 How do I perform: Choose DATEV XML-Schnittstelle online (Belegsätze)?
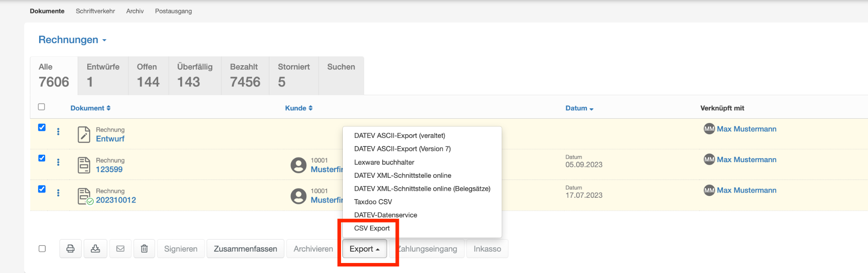click(x=422, y=189)
